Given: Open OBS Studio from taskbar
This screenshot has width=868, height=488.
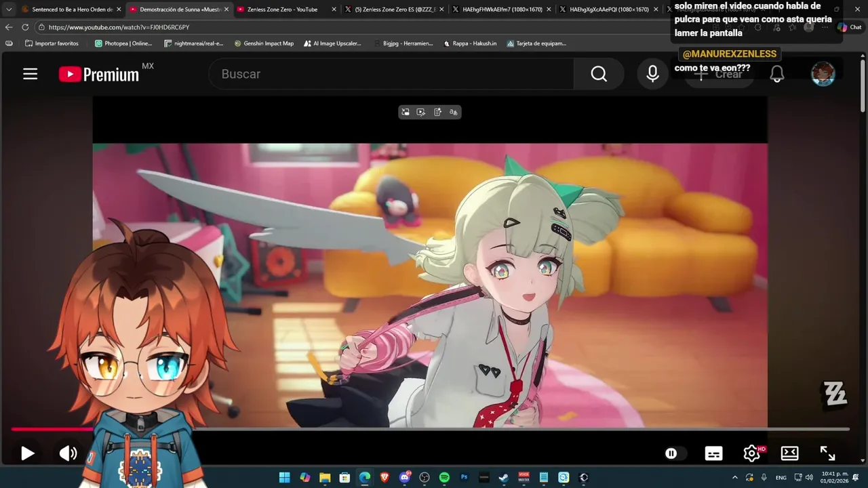Looking at the screenshot, I should coord(425,477).
